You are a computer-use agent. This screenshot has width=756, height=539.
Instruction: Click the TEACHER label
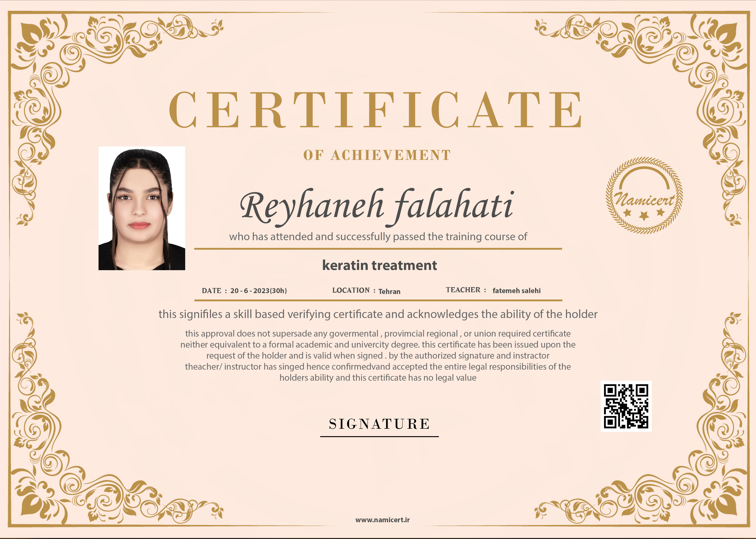[463, 290]
